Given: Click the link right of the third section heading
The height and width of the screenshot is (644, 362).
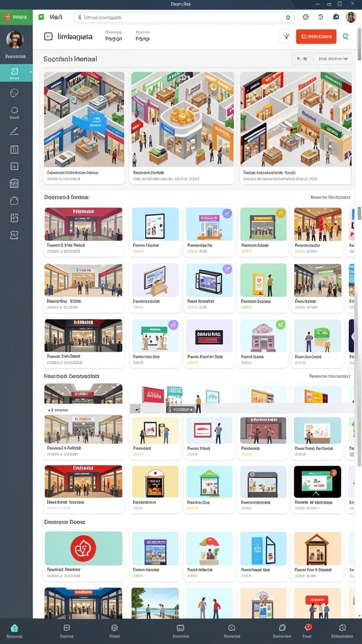Looking at the screenshot, I should click(329, 376).
